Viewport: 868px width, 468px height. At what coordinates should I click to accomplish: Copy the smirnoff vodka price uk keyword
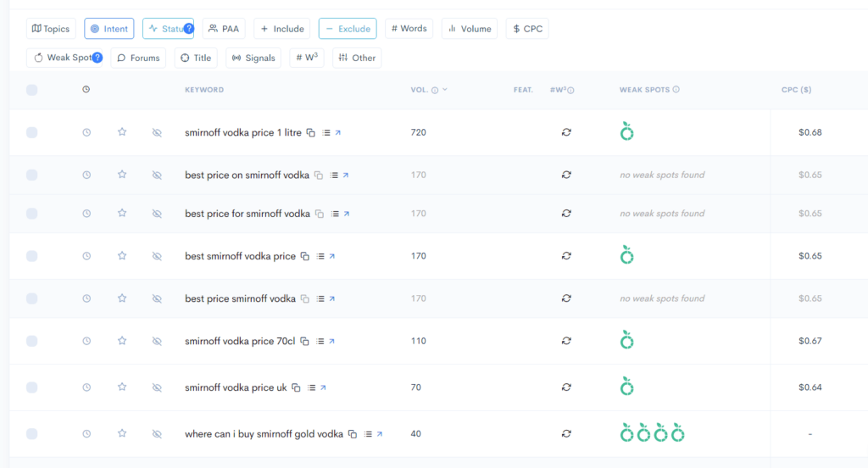pos(296,387)
